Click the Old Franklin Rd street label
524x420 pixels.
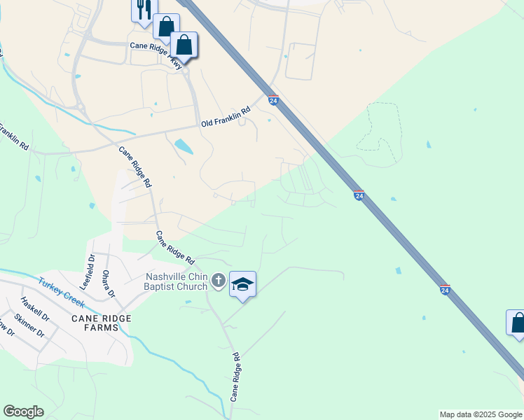tap(226, 116)
